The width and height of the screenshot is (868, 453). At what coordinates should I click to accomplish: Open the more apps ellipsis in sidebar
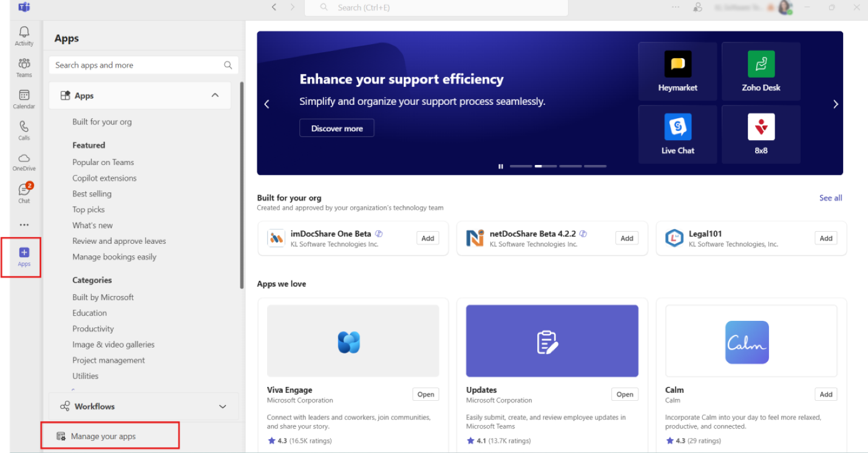24,225
